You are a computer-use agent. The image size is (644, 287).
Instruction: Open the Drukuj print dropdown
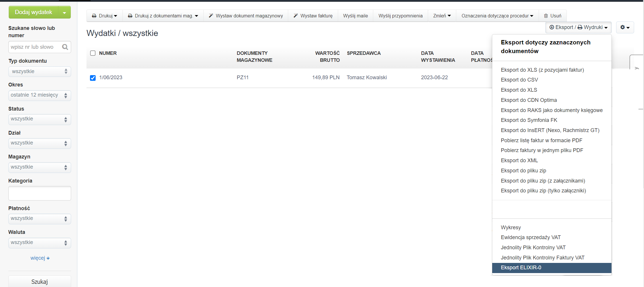pyautogui.click(x=104, y=16)
